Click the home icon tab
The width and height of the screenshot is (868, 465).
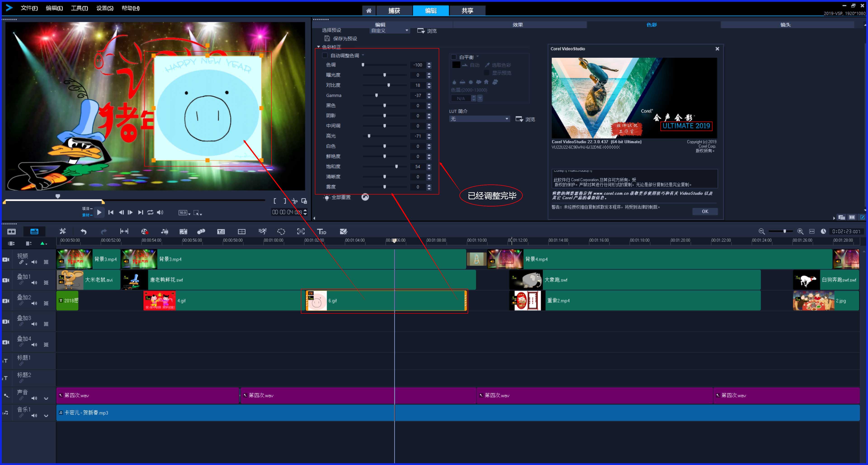[369, 11]
